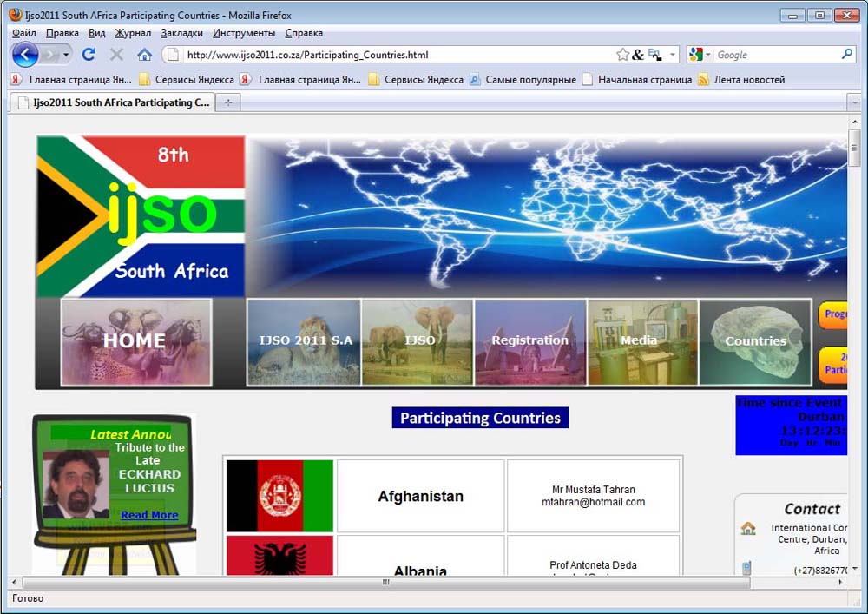Image resolution: width=868 pixels, height=614 pixels.
Task: Open the first Главная страница Ян... bookmark
Action: (71, 80)
